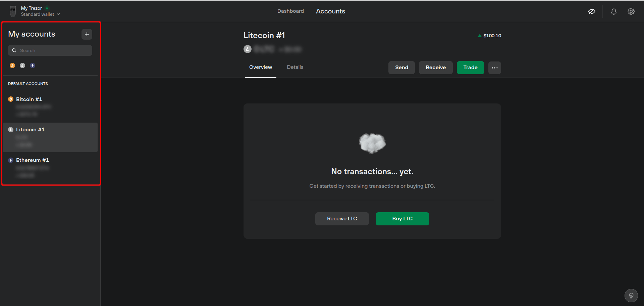Image resolution: width=644 pixels, height=306 pixels.
Task: Click the Bitcoin icon in account list
Action: (x=11, y=99)
